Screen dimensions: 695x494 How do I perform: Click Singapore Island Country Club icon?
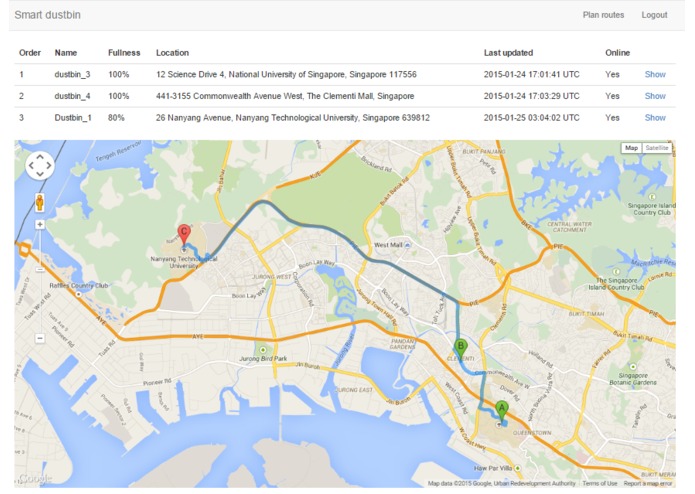(x=652, y=196)
